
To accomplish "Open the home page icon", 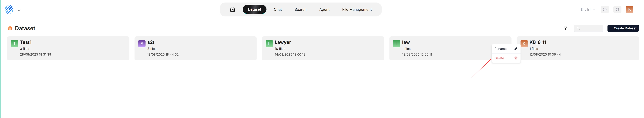I will [x=232, y=9].
